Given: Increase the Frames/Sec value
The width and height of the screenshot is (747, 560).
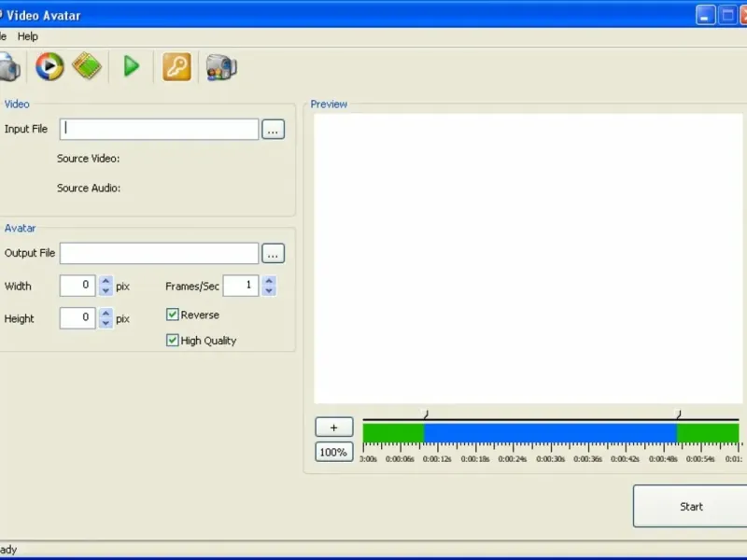Looking at the screenshot, I should point(269,281).
